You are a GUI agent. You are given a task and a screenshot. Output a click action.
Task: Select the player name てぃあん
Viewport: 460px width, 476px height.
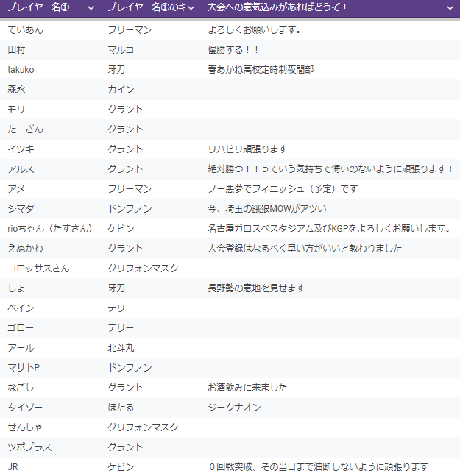(25, 30)
